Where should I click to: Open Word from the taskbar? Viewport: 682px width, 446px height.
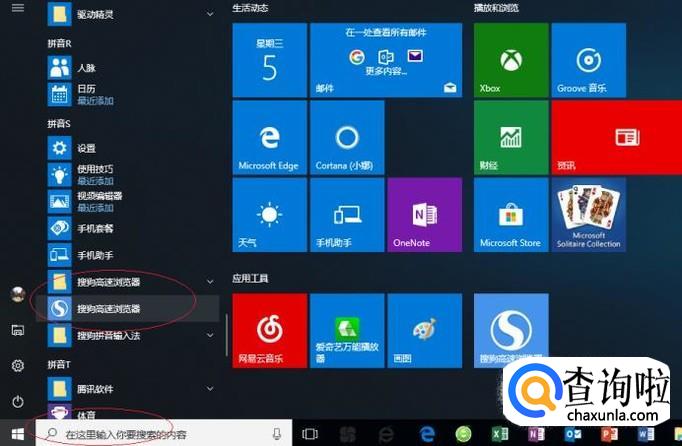click(646, 434)
